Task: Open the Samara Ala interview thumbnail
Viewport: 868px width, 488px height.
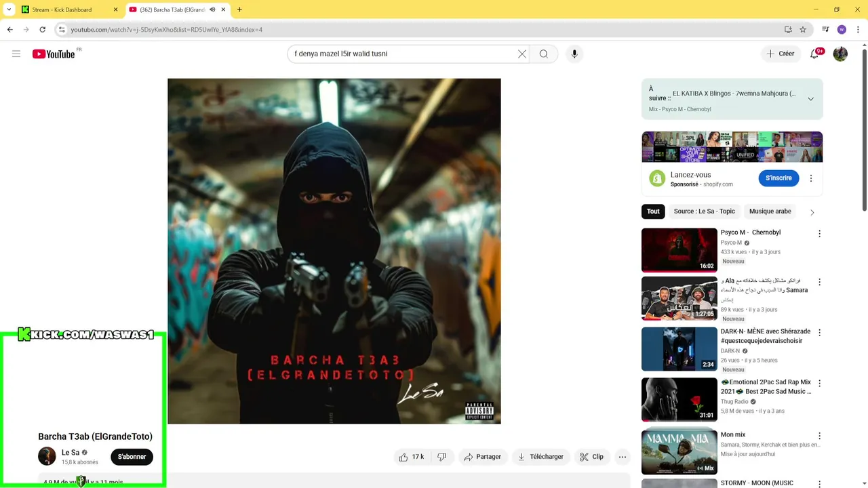Action: pyautogui.click(x=679, y=298)
